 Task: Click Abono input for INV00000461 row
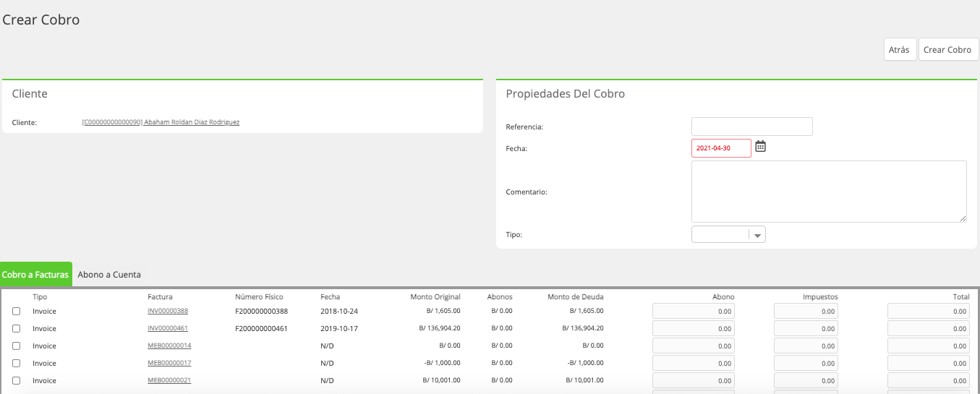[694, 329]
